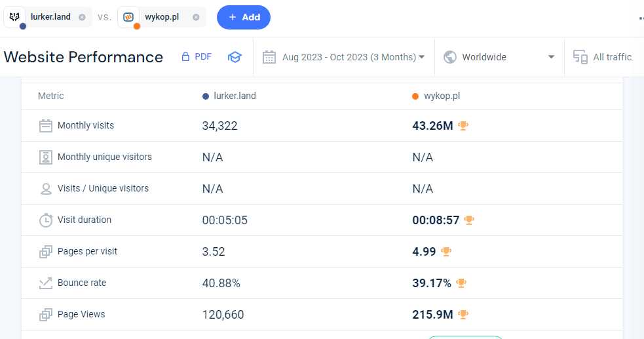Click the Monthly visits calendar icon
644x339 pixels.
click(x=46, y=126)
